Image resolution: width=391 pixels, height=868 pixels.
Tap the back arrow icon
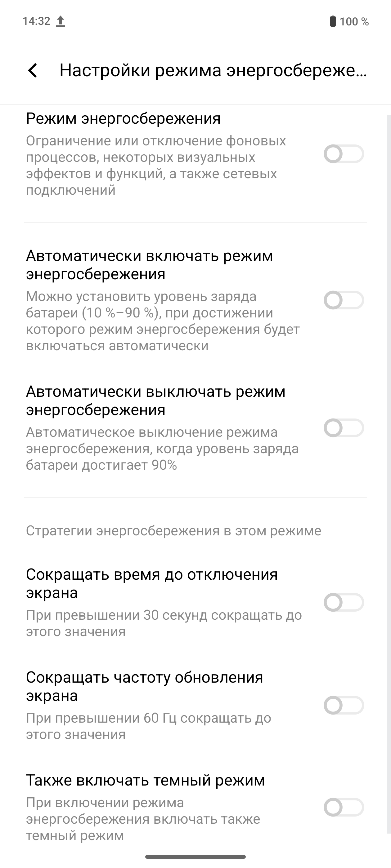pyautogui.click(x=33, y=71)
